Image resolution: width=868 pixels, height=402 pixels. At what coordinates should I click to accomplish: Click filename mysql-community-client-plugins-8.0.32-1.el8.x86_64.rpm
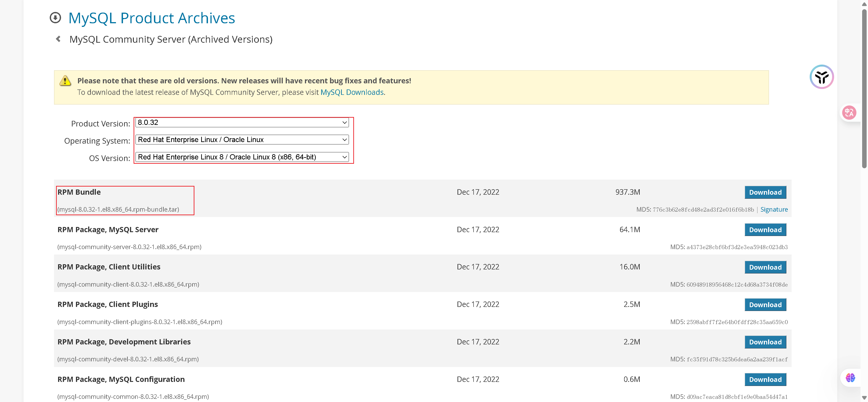tap(139, 322)
